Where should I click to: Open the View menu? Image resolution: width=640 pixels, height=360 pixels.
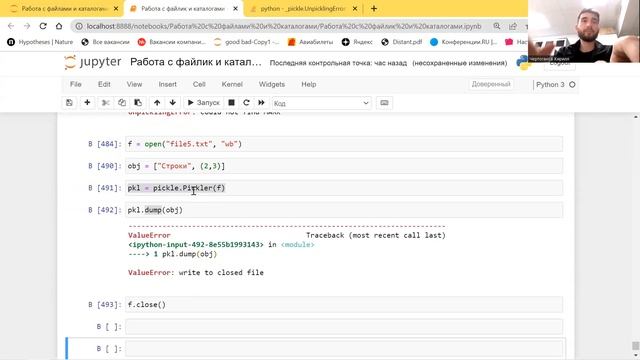[134, 84]
